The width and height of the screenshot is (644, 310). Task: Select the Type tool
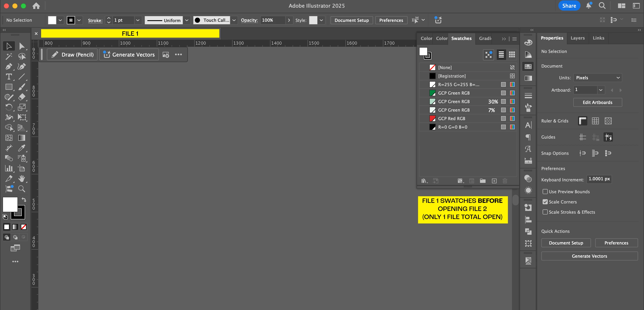click(x=9, y=77)
